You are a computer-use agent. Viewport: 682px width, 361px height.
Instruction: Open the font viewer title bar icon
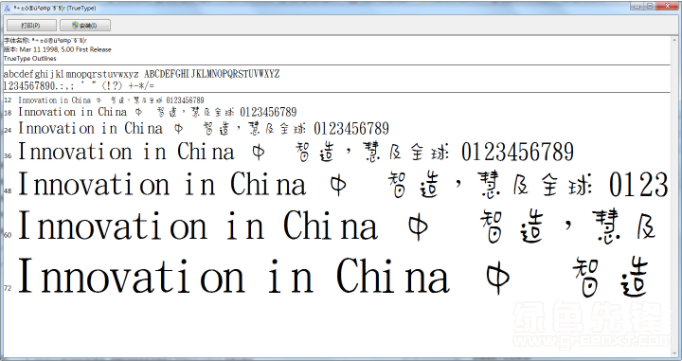(7, 8)
